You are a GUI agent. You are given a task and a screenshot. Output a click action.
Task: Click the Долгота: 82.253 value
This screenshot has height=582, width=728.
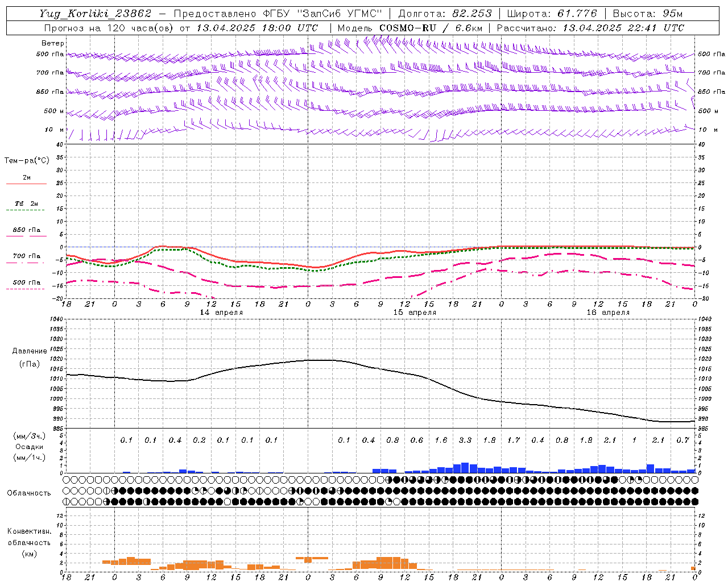[x=445, y=14]
